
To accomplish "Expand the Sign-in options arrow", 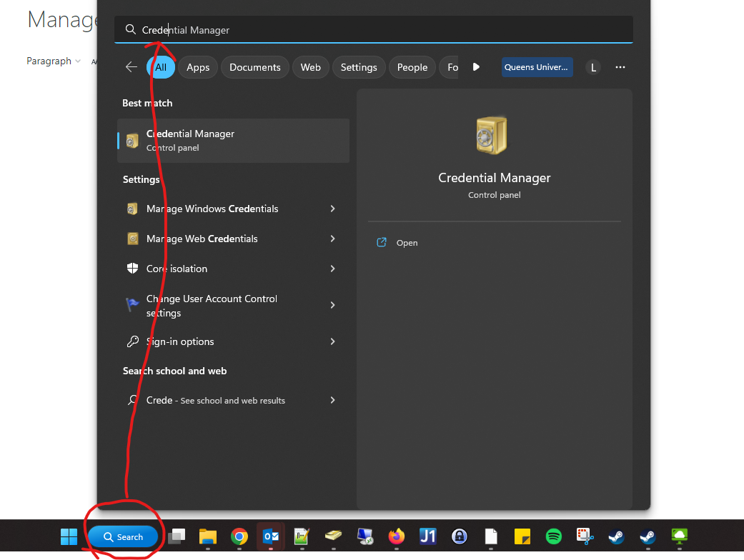I will [332, 341].
